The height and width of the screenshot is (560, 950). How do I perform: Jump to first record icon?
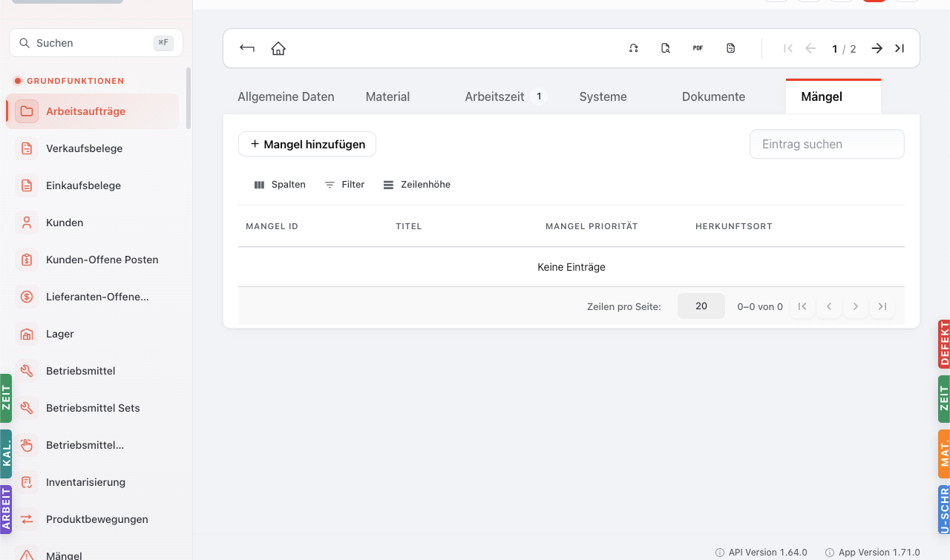point(788,48)
